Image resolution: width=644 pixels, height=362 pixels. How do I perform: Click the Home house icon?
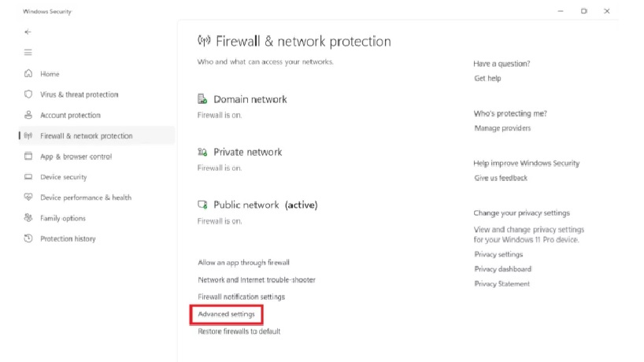(28, 73)
